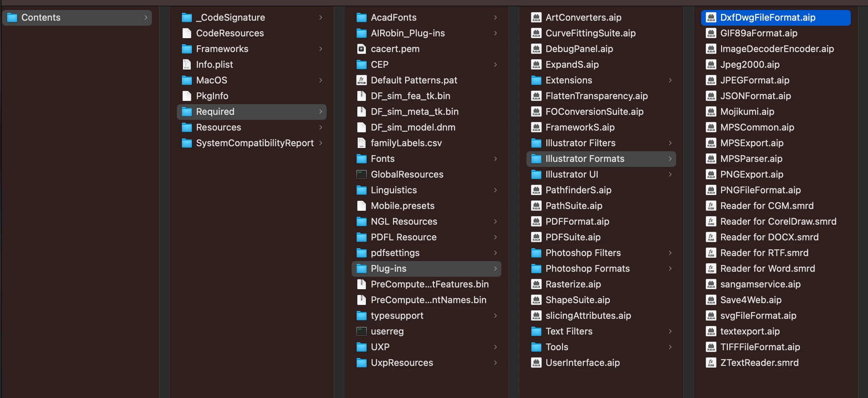This screenshot has width=868, height=398.
Task: Open the Frameworks folder
Action: 222,49
